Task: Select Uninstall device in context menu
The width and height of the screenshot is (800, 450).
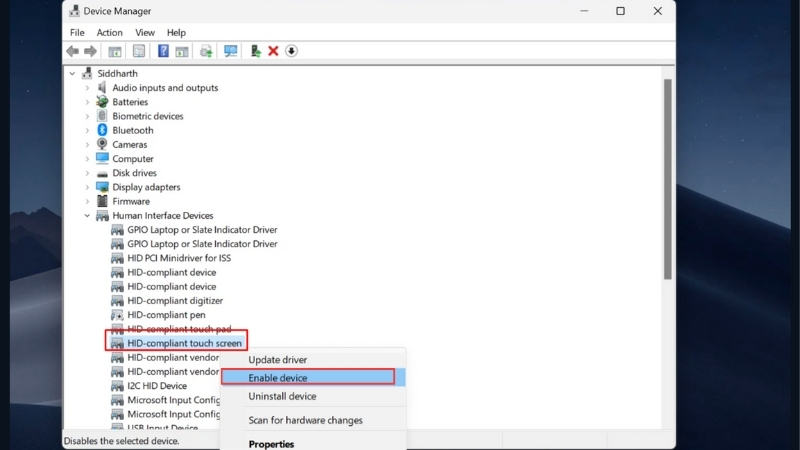Action: (282, 397)
